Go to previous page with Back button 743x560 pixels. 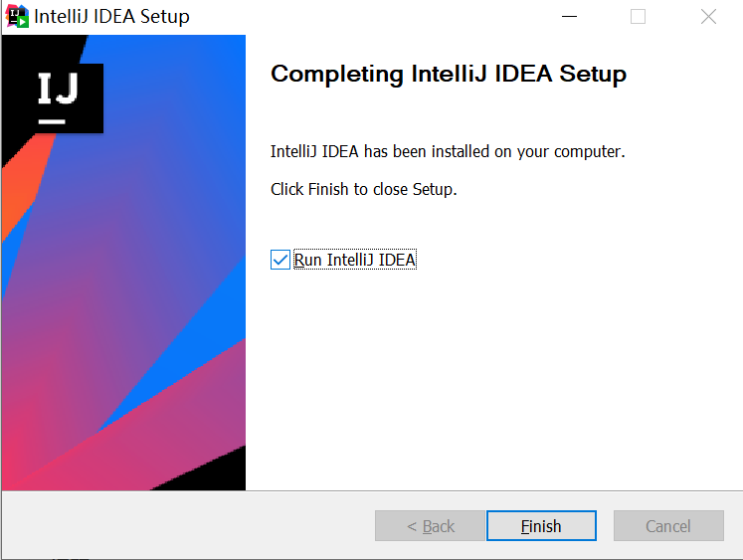tap(430, 526)
